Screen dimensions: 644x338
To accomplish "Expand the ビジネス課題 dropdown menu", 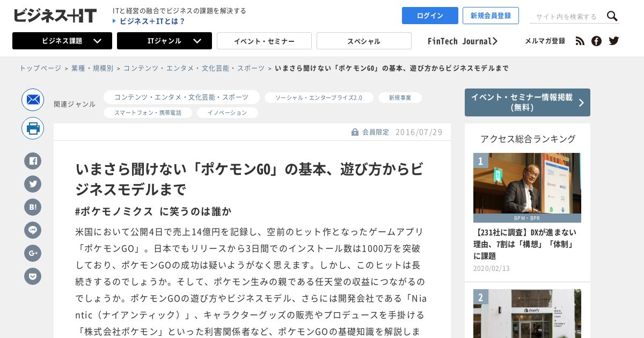I will [x=62, y=41].
